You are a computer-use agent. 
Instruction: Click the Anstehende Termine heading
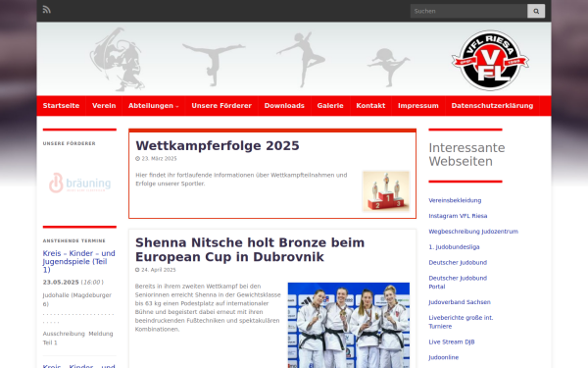tap(73, 240)
